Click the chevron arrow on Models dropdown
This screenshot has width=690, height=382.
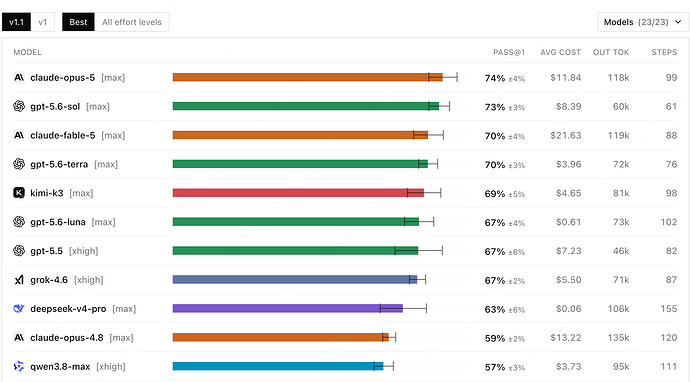(679, 22)
